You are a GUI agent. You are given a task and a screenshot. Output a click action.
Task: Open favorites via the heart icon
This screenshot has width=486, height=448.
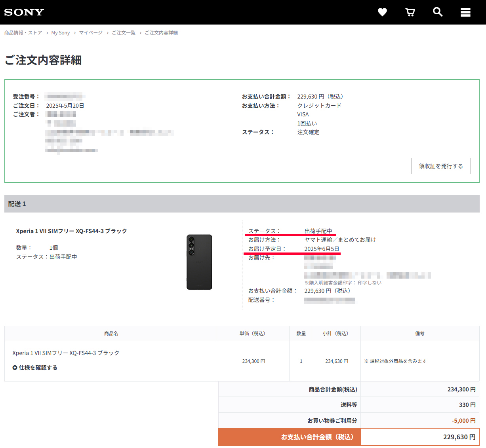(x=382, y=12)
